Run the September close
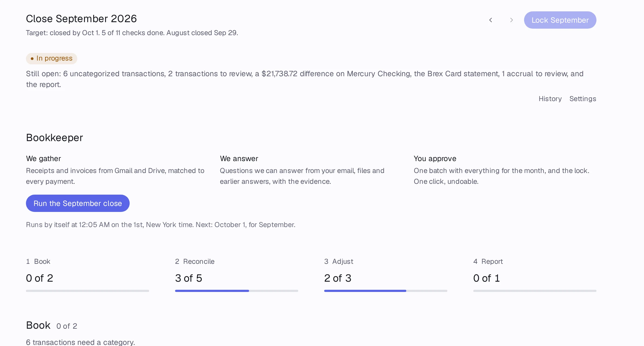The width and height of the screenshot is (644, 346). (x=78, y=203)
